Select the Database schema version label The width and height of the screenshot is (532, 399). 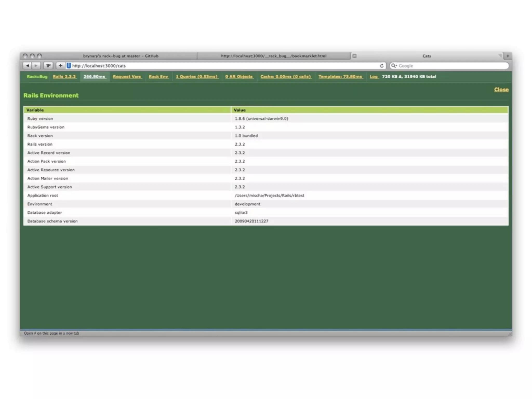(x=52, y=221)
